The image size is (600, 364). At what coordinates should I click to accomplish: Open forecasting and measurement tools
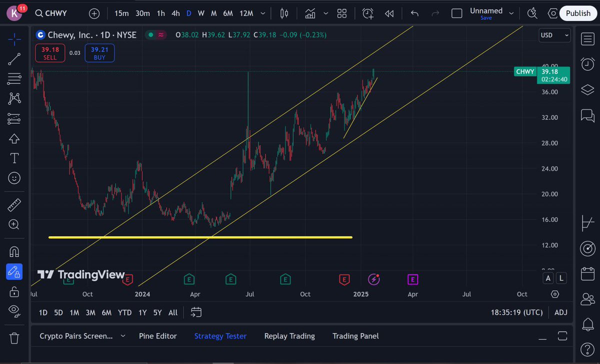click(14, 119)
